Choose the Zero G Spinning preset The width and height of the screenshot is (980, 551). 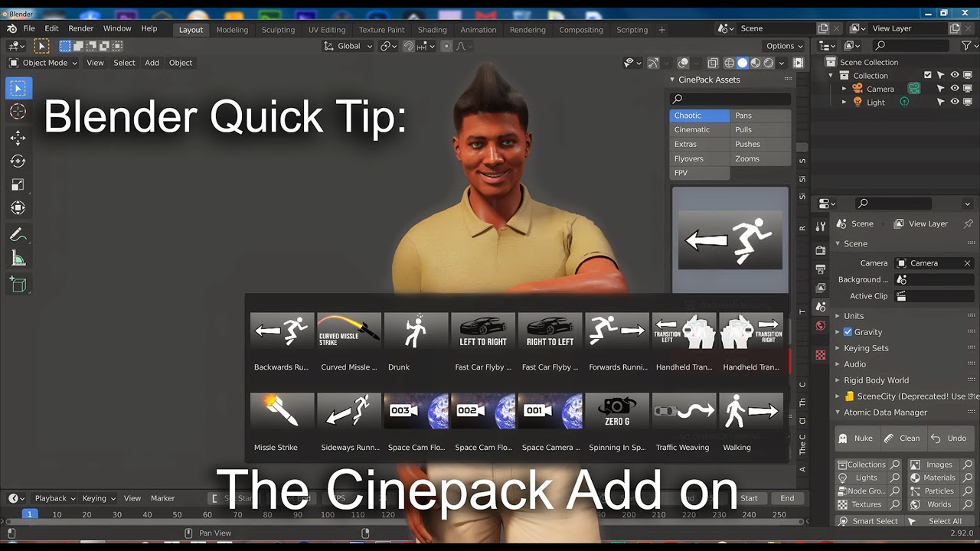pyautogui.click(x=617, y=422)
